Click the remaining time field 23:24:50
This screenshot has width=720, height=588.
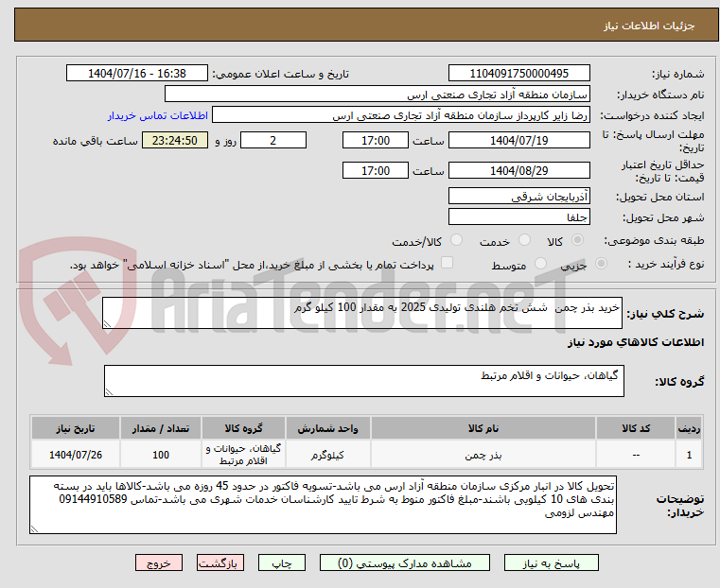click(175, 140)
